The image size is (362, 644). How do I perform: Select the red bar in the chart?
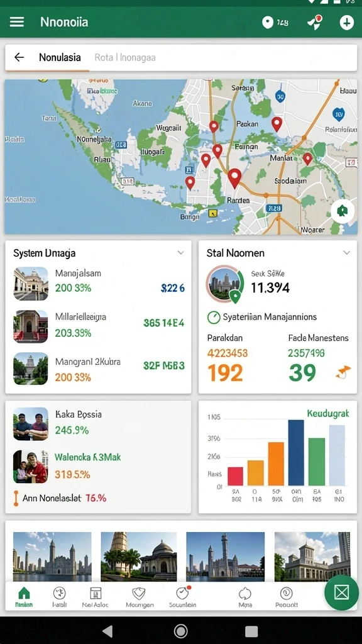pos(235,476)
